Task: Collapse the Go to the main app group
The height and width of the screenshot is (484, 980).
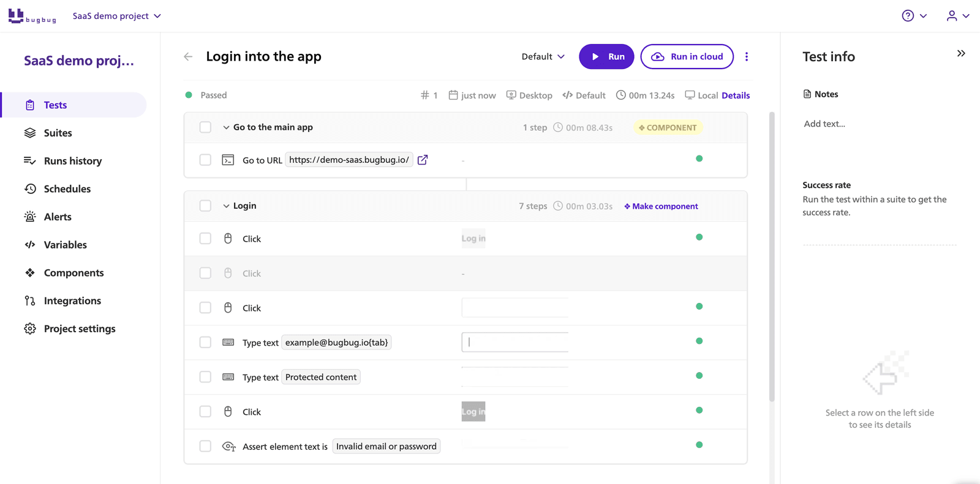Action: point(226,127)
